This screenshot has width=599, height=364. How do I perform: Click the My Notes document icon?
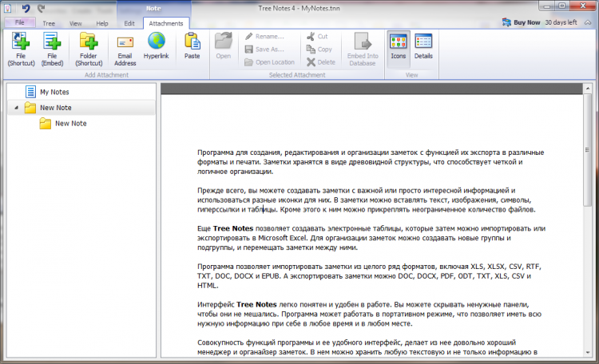coord(30,92)
